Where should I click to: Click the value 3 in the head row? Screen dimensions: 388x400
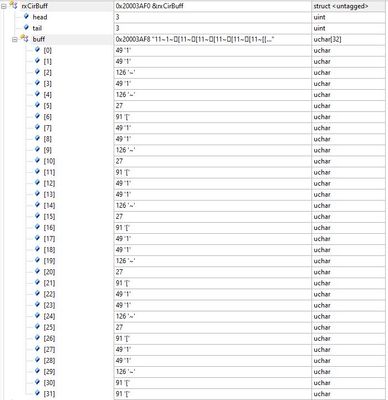coord(118,17)
